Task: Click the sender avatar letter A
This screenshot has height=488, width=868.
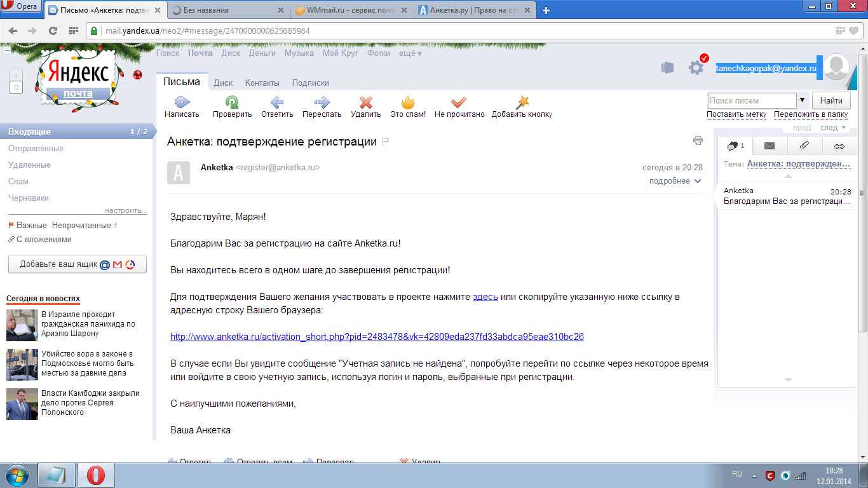Action: point(179,173)
